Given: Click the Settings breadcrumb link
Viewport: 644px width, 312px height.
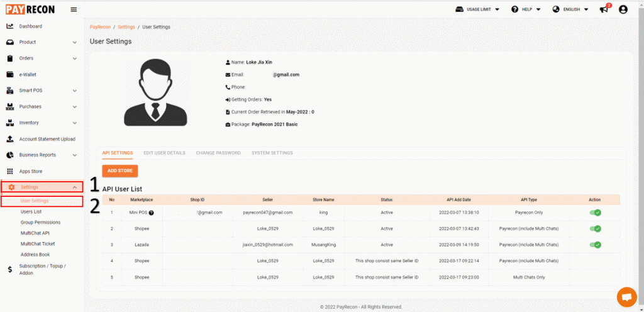Looking at the screenshot, I should click(126, 26).
